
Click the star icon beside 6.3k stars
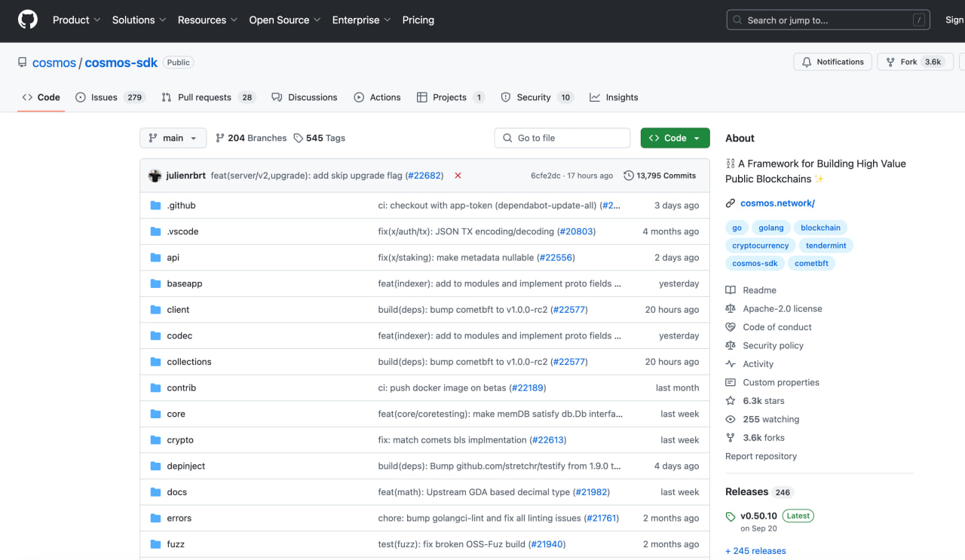[731, 401]
